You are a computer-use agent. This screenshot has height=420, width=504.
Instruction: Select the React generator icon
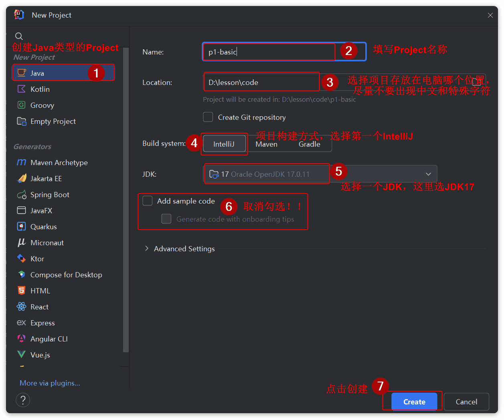[22, 307]
